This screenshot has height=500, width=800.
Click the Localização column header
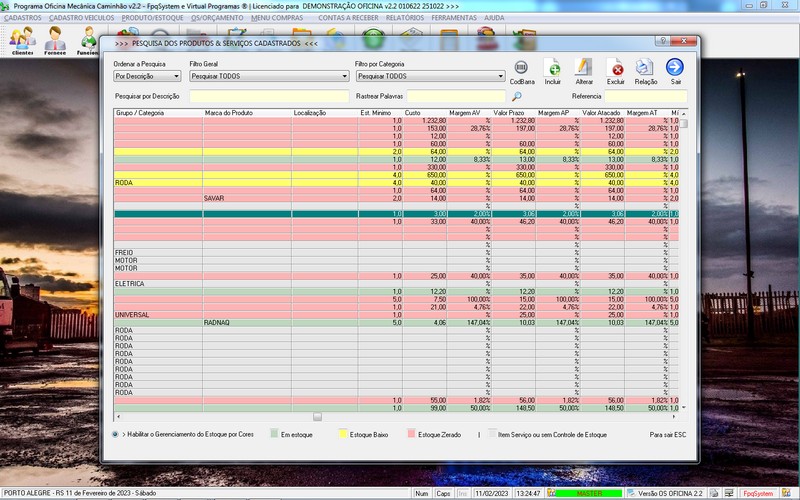(325, 113)
